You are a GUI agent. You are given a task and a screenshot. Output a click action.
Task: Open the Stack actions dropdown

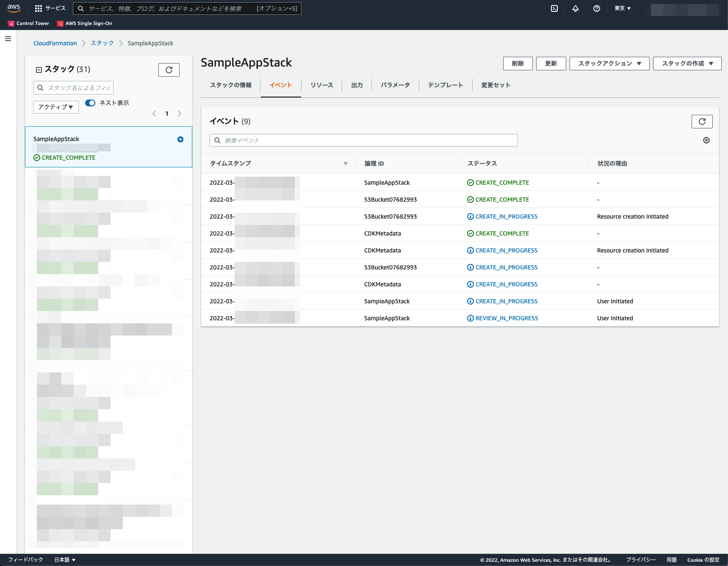609,64
